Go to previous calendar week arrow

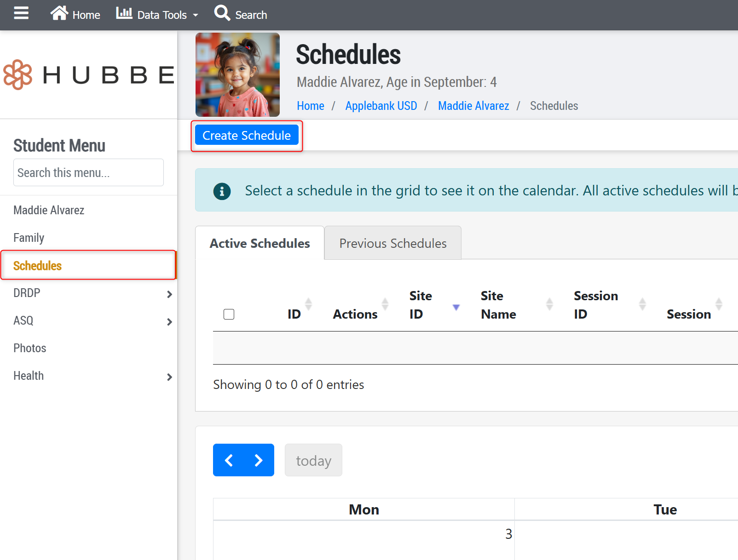[229, 460]
